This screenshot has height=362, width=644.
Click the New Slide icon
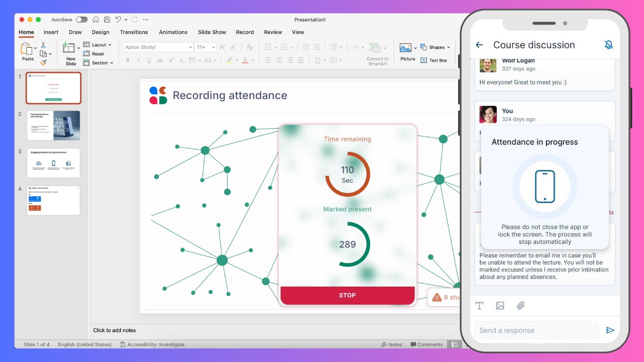(69, 48)
